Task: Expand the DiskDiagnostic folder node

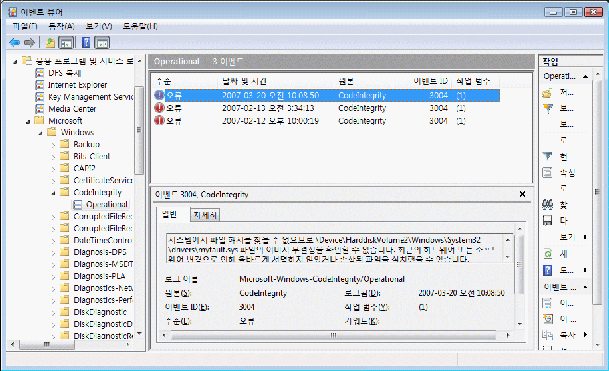Action: click(53, 313)
